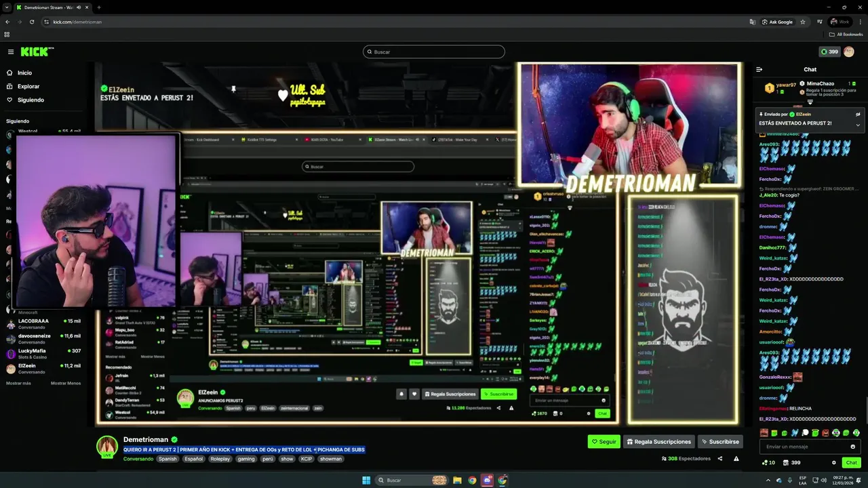Image resolution: width=868 pixels, height=488 pixels.
Task: Open All Bookmarks folder
Action: point(846,34)
